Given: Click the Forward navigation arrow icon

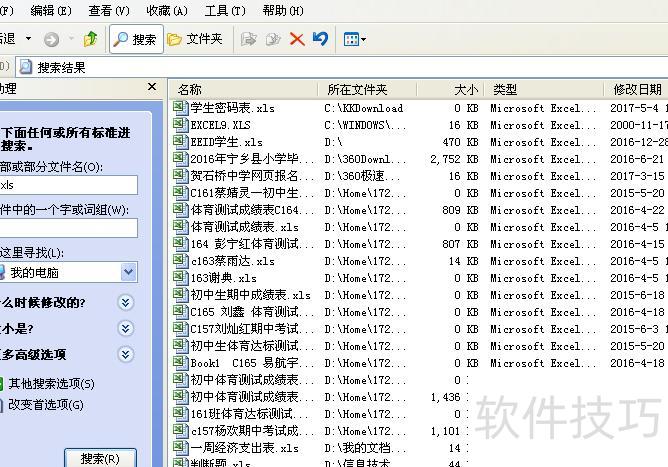Looking at the screenshot, I should (x=52, y=40).
